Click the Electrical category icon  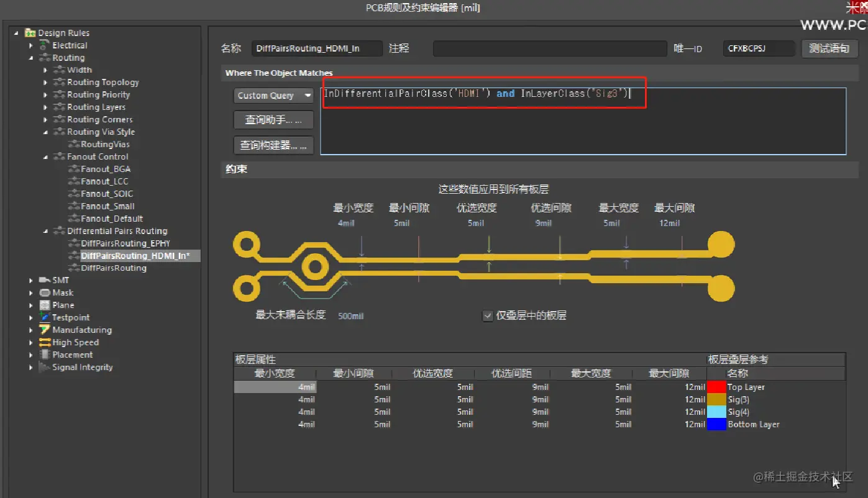point(44,45)
